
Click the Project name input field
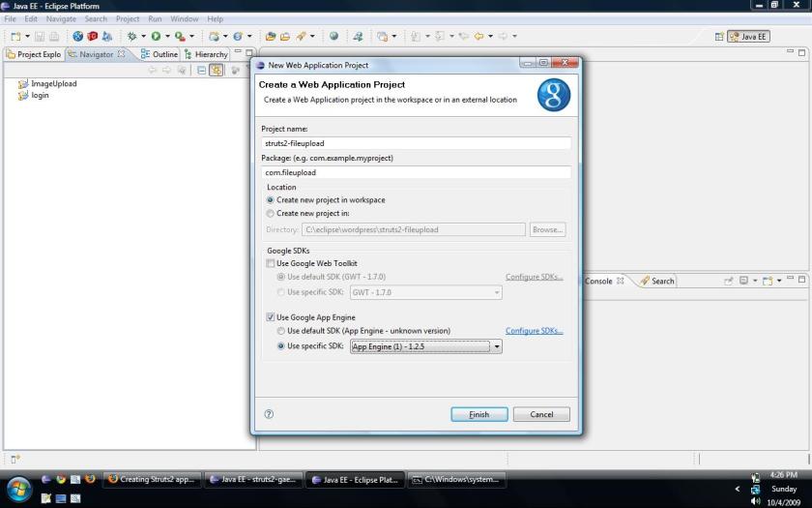tap(416, 143)
